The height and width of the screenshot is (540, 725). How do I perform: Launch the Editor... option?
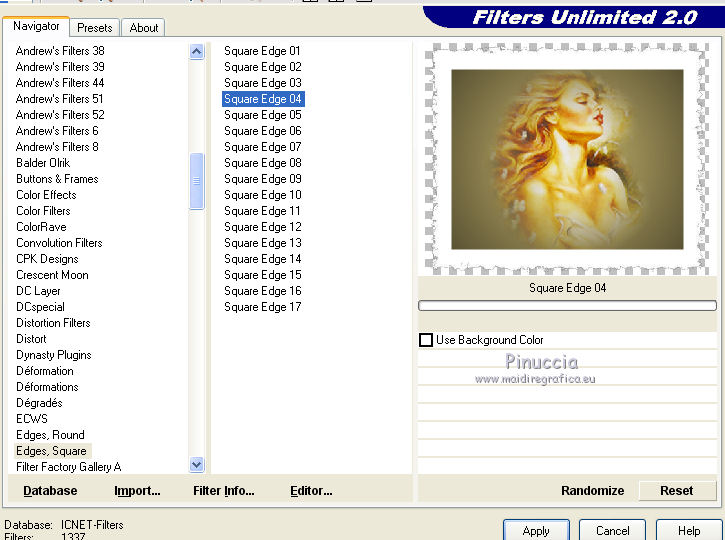click(x=311, y=491)
